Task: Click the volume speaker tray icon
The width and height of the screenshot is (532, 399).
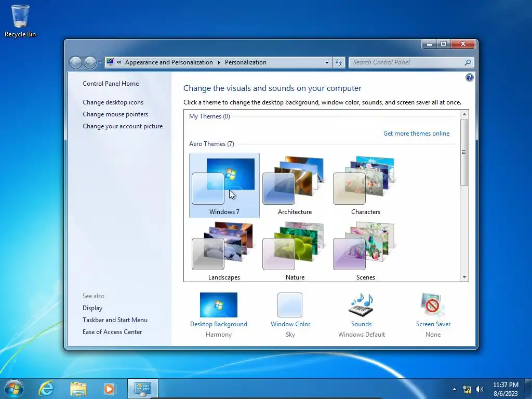Action: [x=480, y=389]
